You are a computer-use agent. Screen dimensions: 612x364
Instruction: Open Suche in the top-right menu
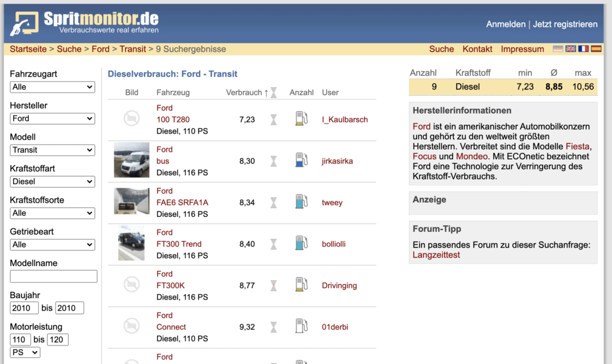(x=442, y=49)
